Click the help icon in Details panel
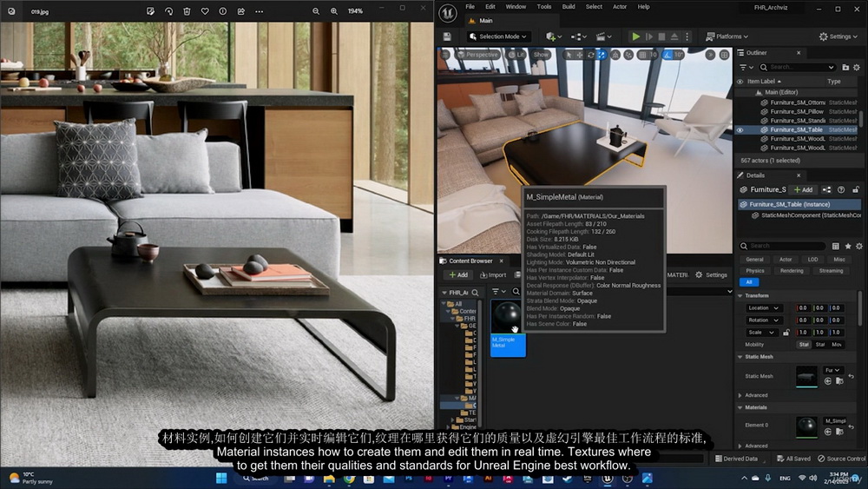This screenshot has width=868, height=489. point(841,189)
